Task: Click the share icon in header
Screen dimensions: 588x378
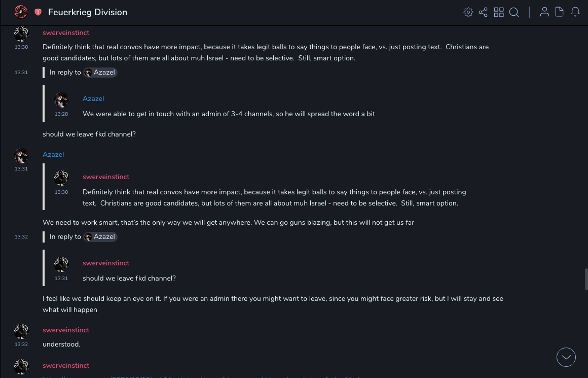Action: 483,12
